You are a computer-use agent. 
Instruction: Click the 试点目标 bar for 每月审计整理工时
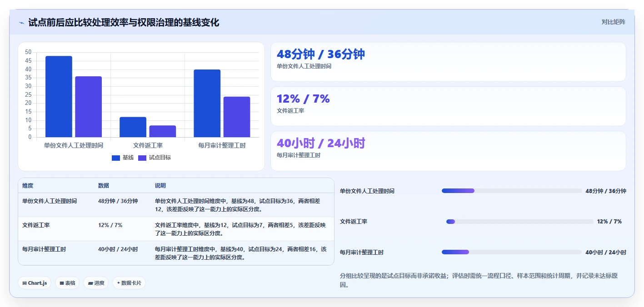[x=236, y=117]
